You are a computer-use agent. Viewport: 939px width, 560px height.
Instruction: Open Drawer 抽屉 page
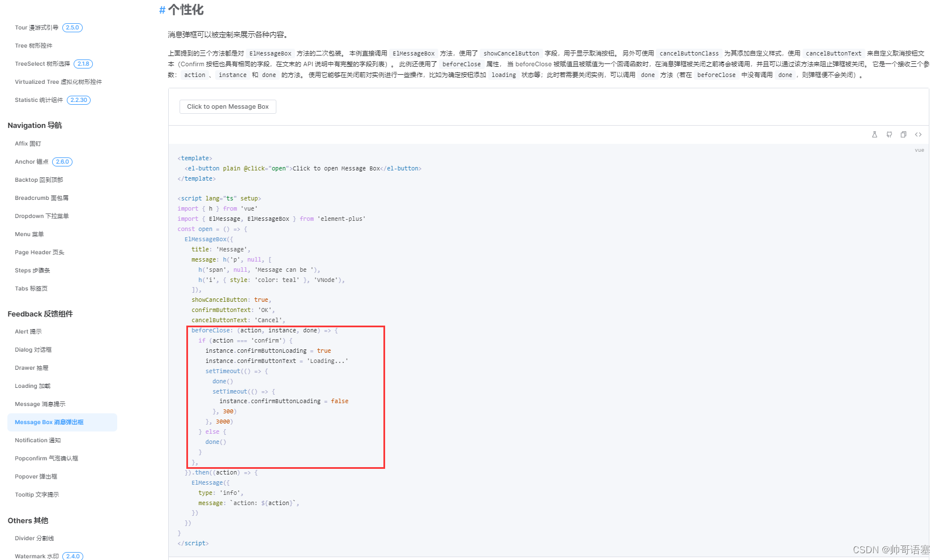pyautogui.click(x=32, y=368)
